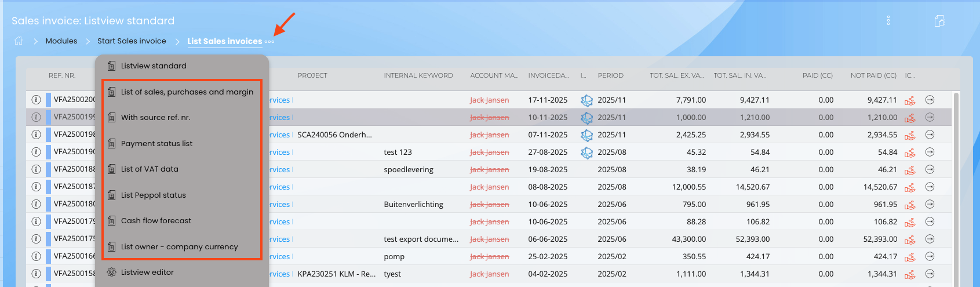Navigate to 'Start Sales invoice' breadcrumb
This screenshot has height=287, width=980.
132,41
